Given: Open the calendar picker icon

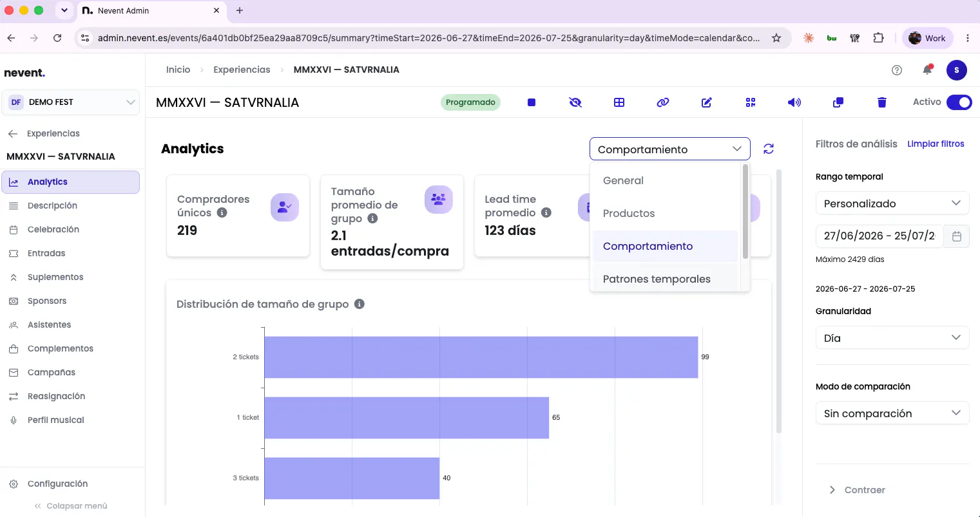Looking at the screenshot, I should 957,236.
